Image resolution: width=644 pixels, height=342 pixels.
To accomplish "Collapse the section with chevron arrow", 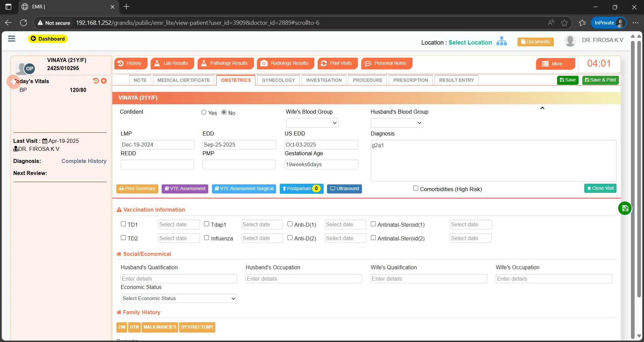I will click(542, 108).
